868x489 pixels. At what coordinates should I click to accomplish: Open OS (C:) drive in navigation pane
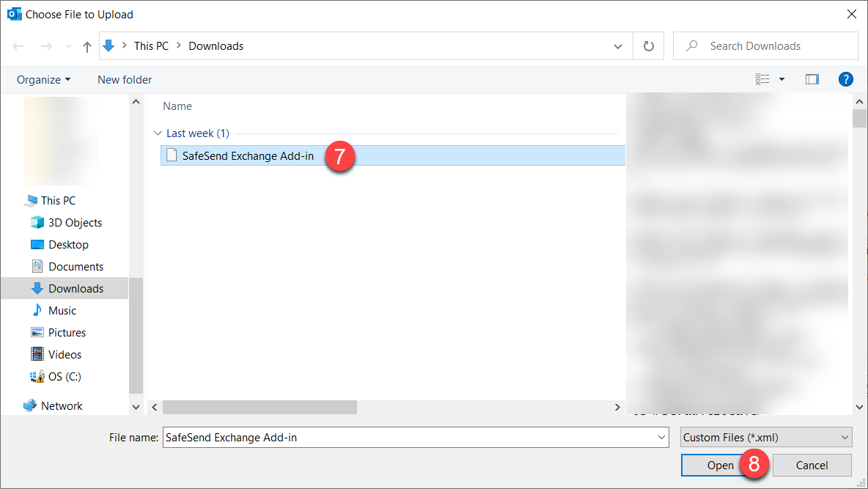tap(65, 377)
